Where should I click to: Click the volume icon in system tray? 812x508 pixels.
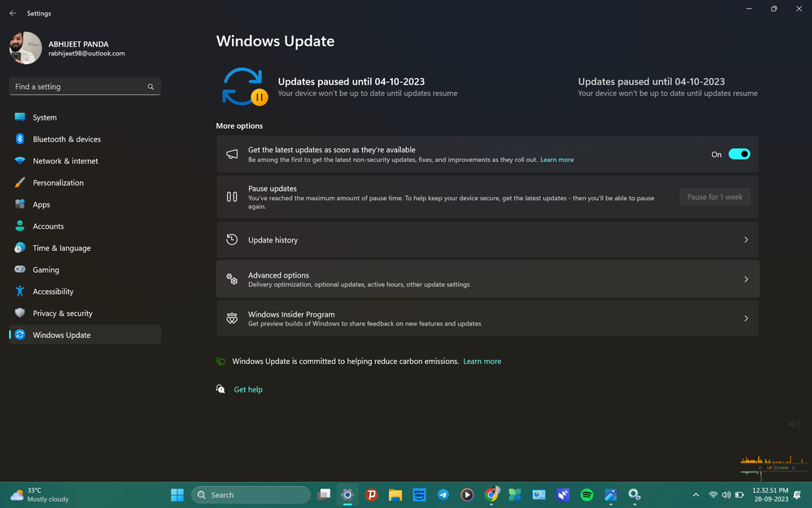coord(726,495)
